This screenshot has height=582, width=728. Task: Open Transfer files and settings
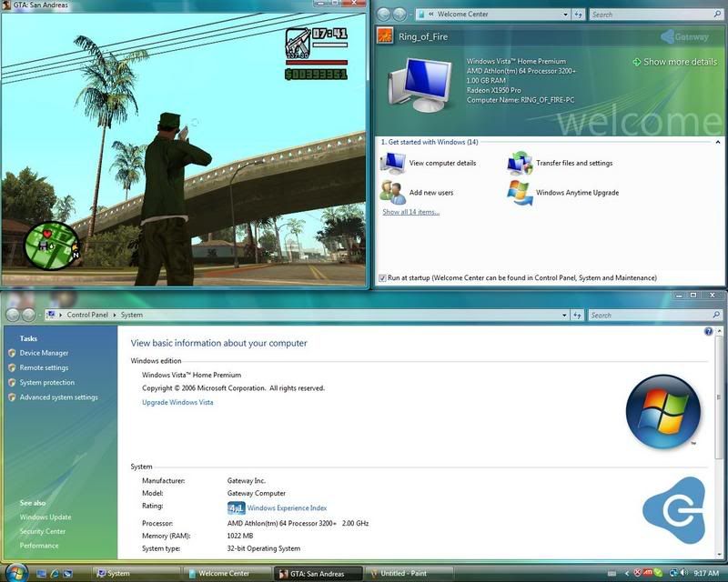tap(560, 163)
